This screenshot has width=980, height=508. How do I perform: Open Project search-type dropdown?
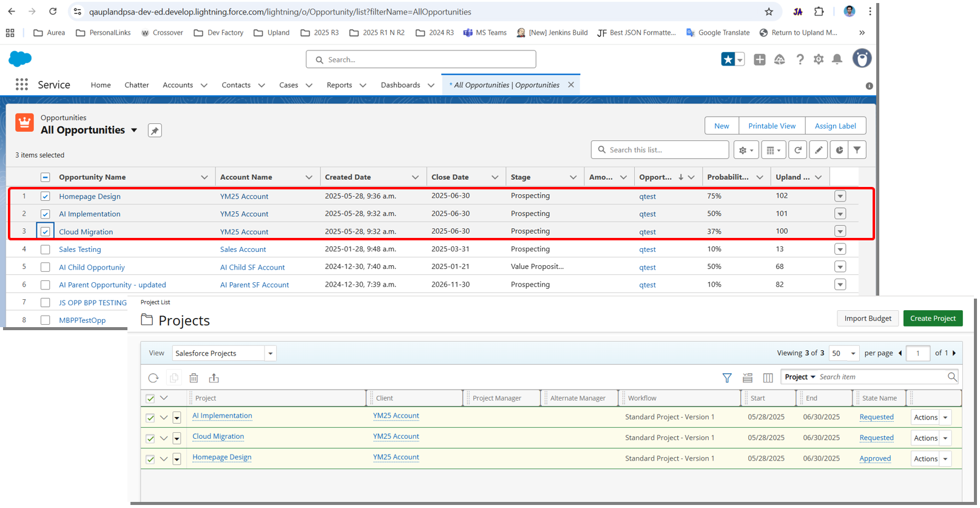coord(800,377)
